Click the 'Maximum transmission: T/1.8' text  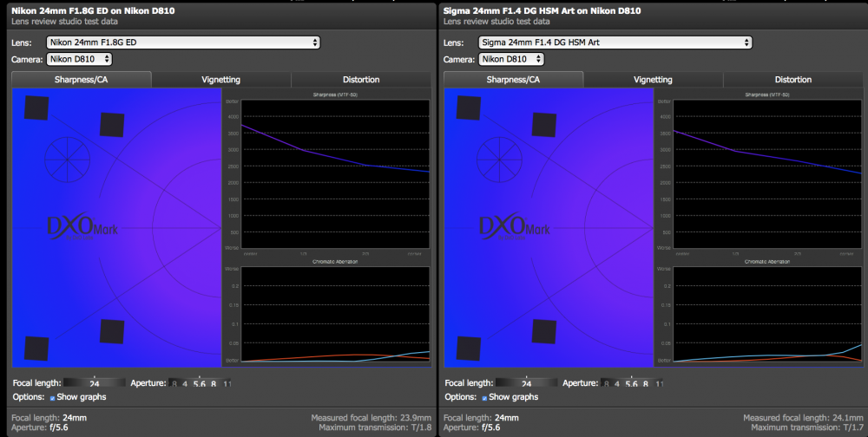point(375,427)
